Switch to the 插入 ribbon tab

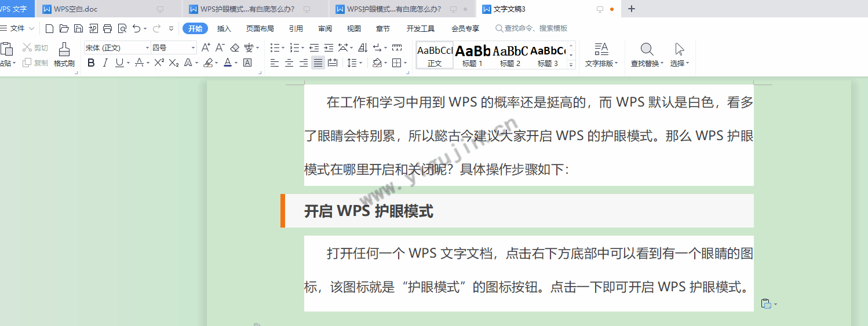[x=224, y=28]
